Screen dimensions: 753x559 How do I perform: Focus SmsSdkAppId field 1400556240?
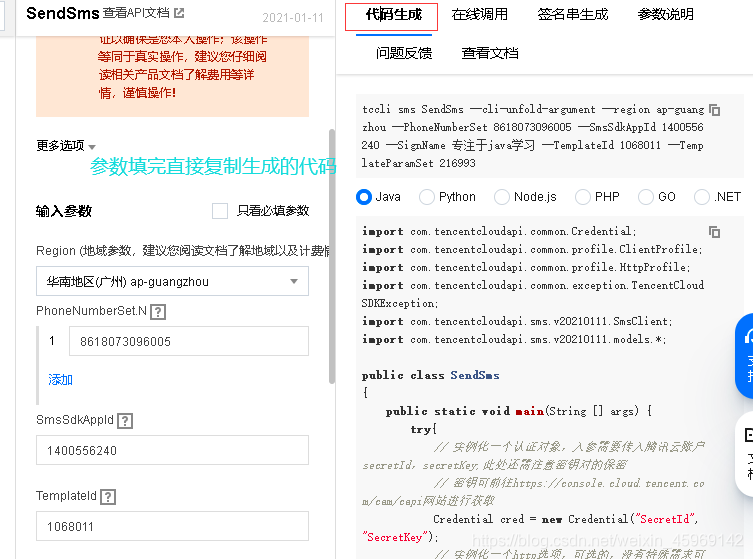pos(172,450)
